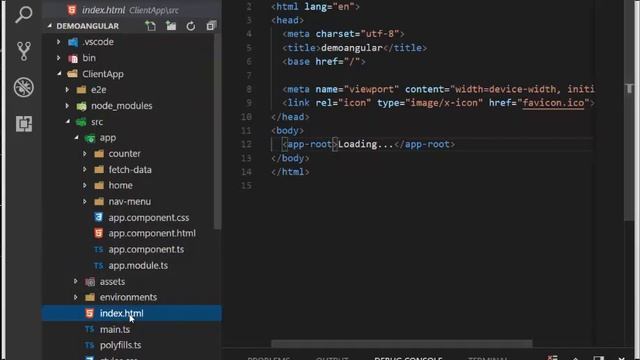Viewport: 640px width, 360px height.
Task: Open app.component.html file
Action: coord(152,233)
